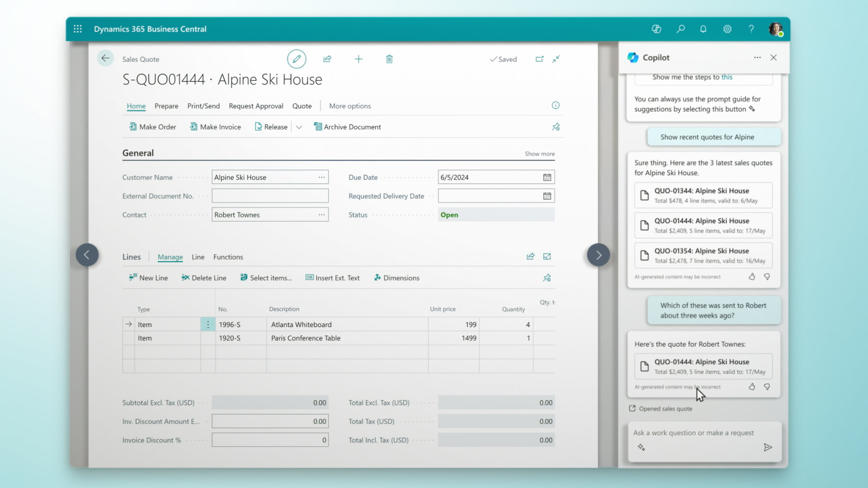868x488 pixels.
Task: Open QUO-01354 quote card
Action: click(703, 255)
